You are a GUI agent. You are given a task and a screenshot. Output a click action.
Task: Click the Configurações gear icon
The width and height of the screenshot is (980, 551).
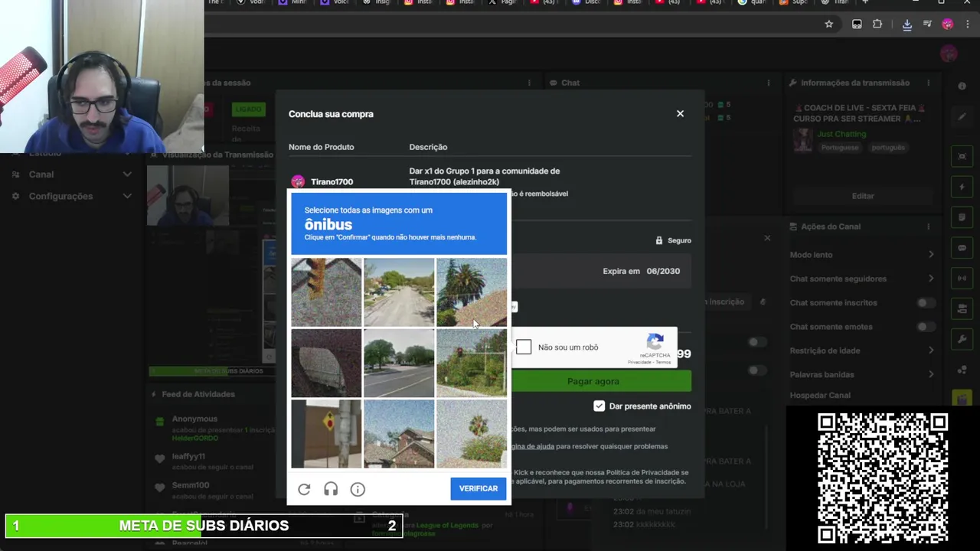[x=15, y=196]
